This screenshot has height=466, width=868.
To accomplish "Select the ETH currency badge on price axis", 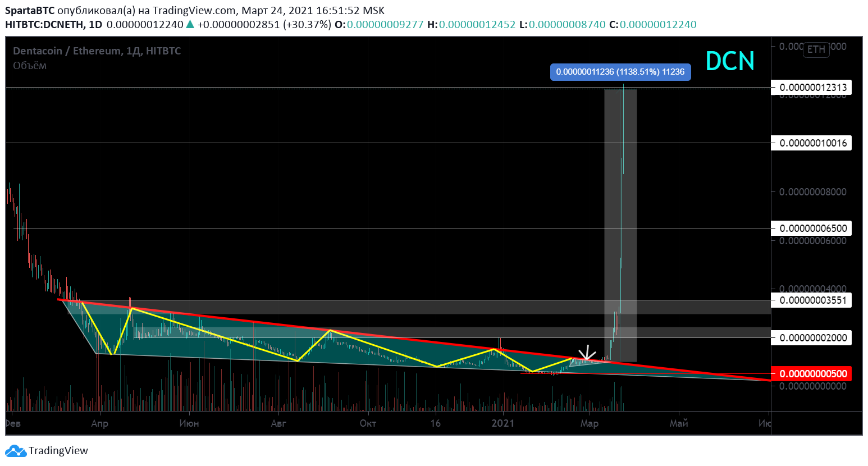I will click(x=816, y=49).
